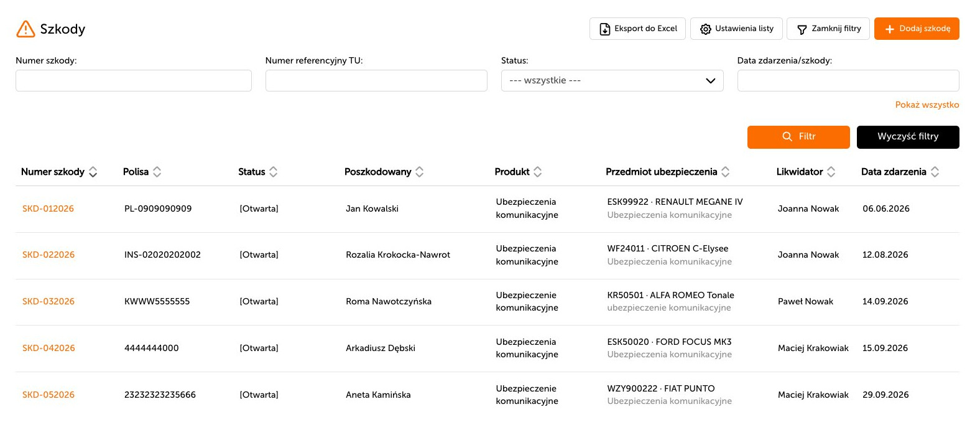
Task: Click Joanna Nowak in SKD-012026 row
Action: (808, 209)
